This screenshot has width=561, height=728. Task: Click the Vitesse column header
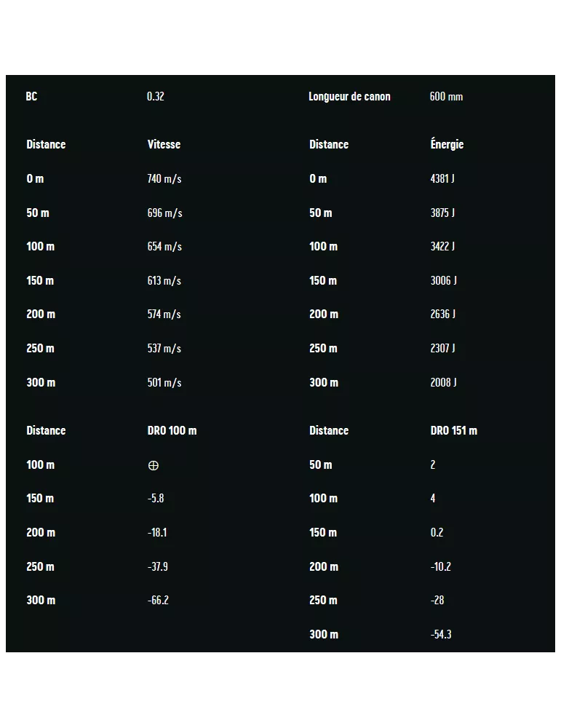pyautogui.click(x=164, y=144)
